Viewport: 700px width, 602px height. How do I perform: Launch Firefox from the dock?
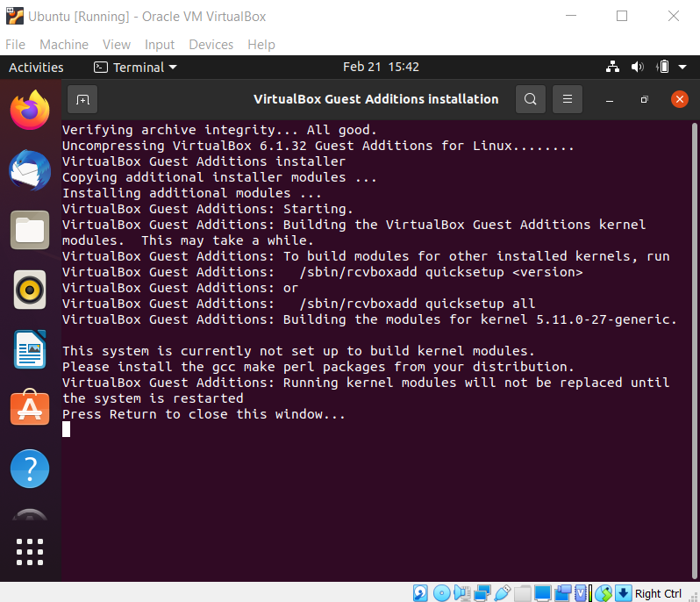[x=30, y=111]
